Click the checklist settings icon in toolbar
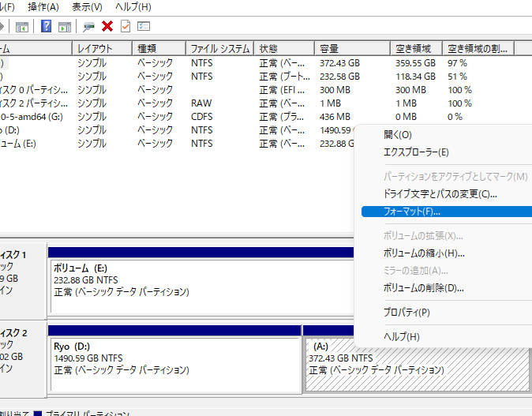Screen dimensions: 532x416 [x=144, y=27]
